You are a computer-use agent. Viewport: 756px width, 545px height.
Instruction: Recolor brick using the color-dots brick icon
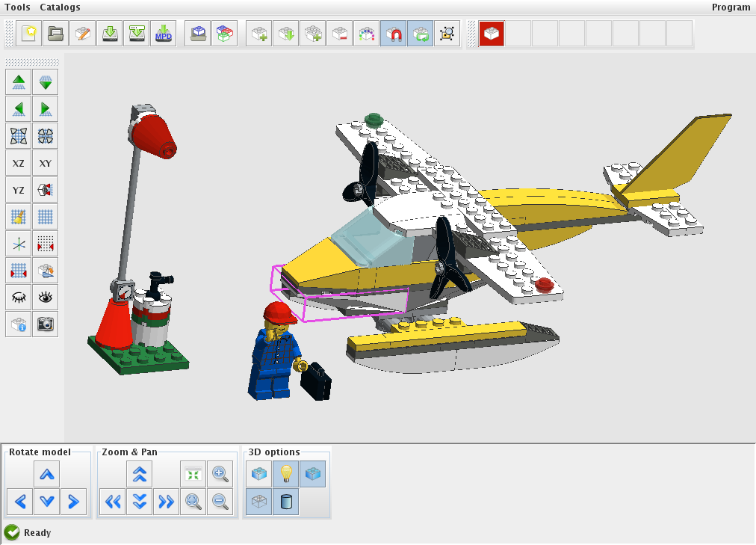pyautogui.click(x=367, y=34)
